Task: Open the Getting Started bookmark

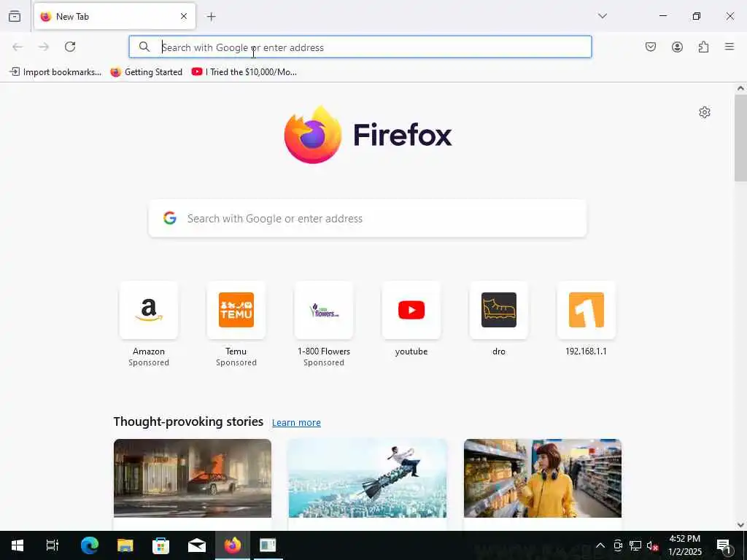Action: [x=146, y=72]
